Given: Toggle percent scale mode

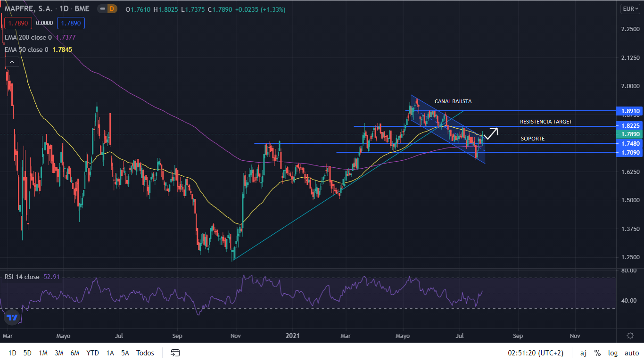Looking at the screenshot, I should pos(597,353).
